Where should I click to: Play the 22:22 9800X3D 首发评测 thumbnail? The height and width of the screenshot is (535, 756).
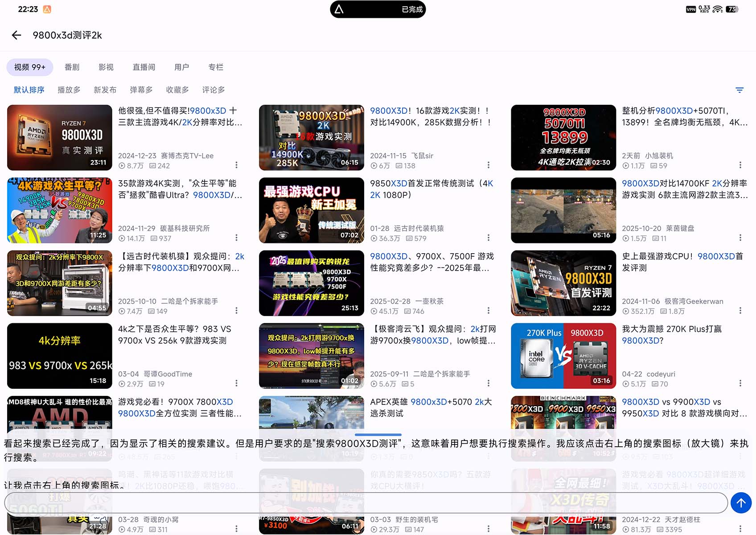563,283
